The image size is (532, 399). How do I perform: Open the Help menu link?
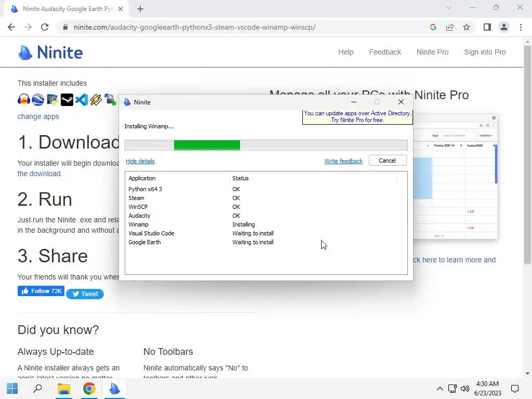[x=345, y=52]
